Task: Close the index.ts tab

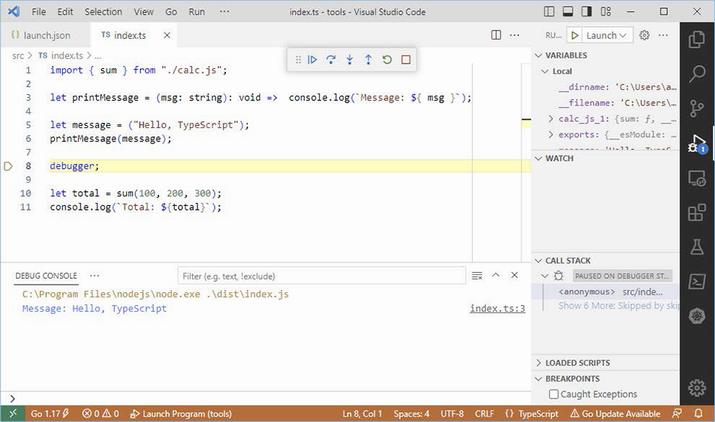Action: [167, 35]
